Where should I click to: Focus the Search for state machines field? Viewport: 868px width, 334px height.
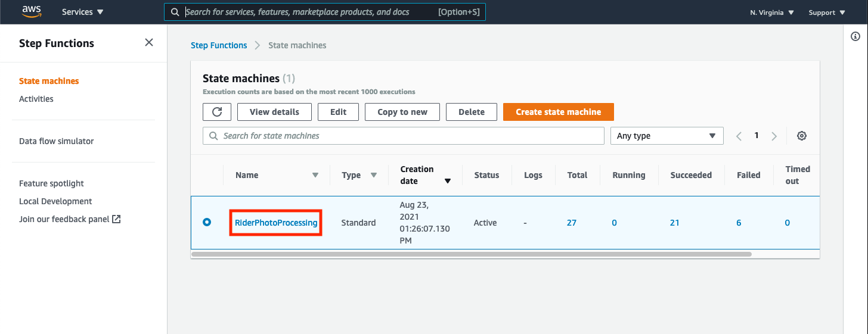click(x=404, y=136)
